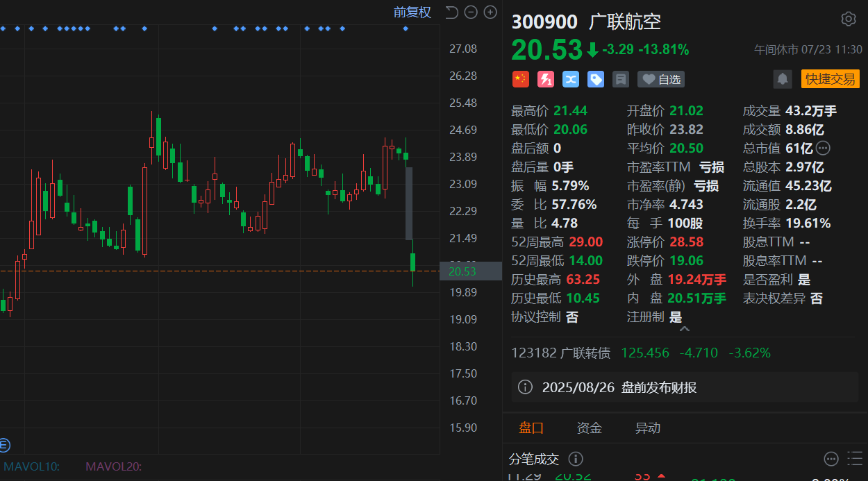
Task: Click info icon before 2025/08/26 盘前发布财报
Action: coord(526,387)
